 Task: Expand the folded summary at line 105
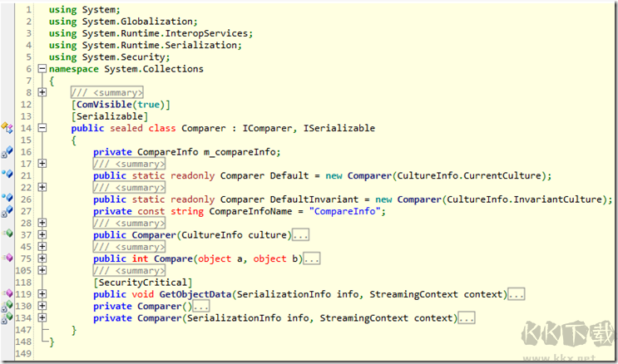(42, 270)
